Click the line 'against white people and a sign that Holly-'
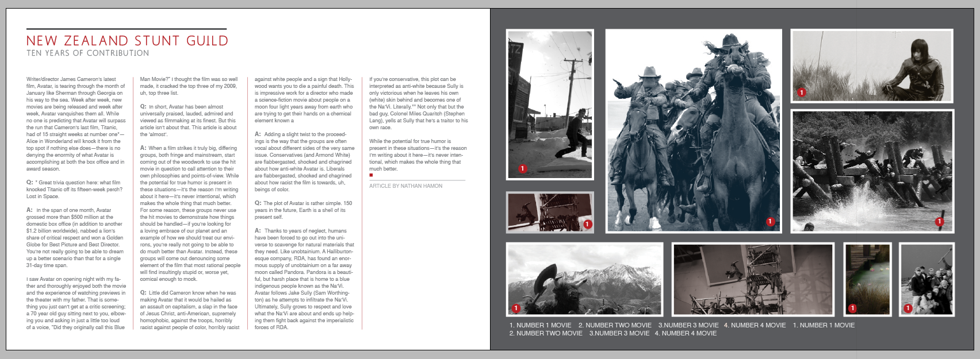This screenshot has width=980, height=359. click(304, 79)
